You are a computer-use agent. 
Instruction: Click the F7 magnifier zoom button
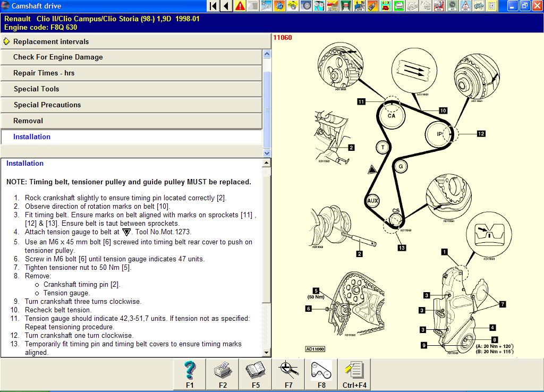pyautogui.click(x=288, y=374)
